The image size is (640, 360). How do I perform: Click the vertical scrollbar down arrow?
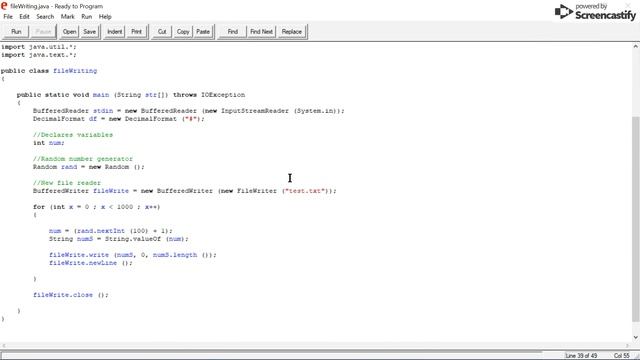pos(636,338)
